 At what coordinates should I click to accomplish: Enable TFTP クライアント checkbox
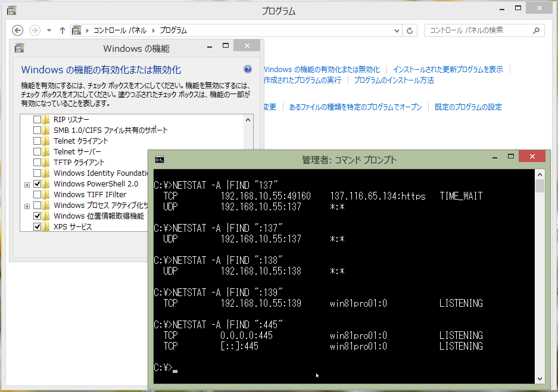click(x=37, y=162)
